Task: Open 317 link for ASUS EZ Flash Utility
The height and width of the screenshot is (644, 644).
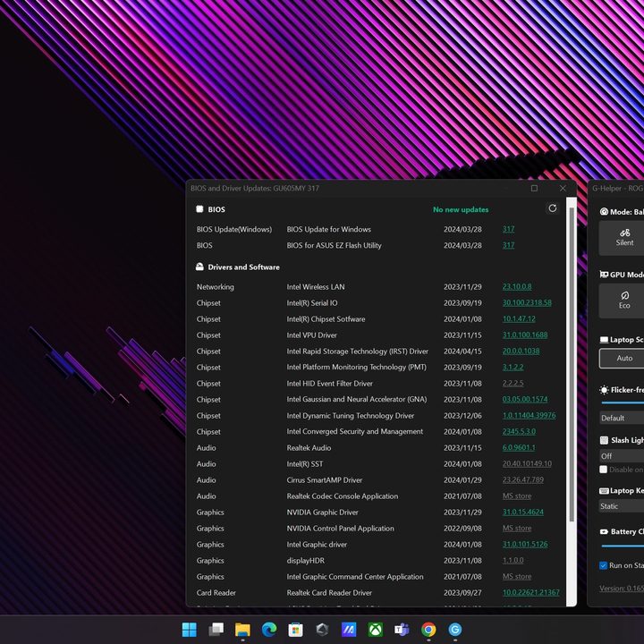Action: [508, 245]
